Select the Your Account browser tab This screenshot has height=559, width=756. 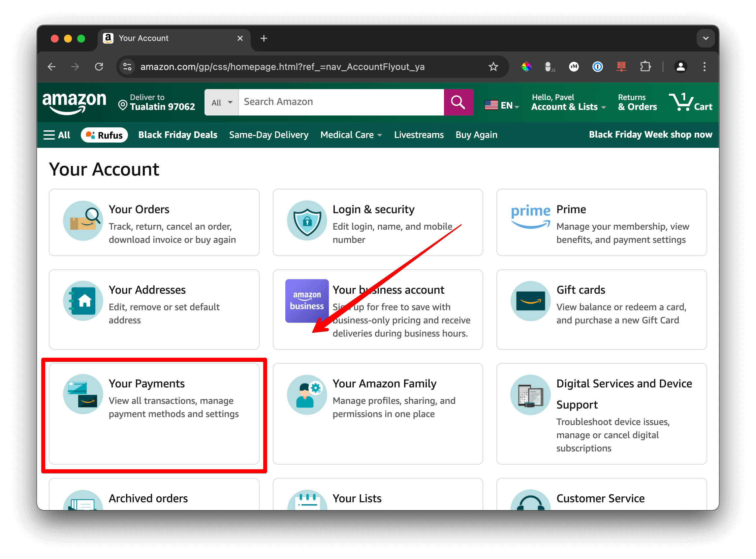click(174, 38)
